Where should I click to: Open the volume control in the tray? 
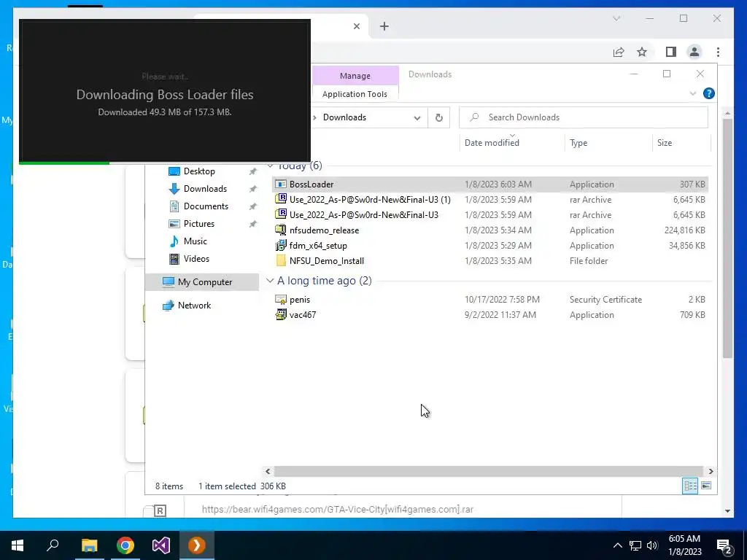pyautogui.click(x=652, y=545)
